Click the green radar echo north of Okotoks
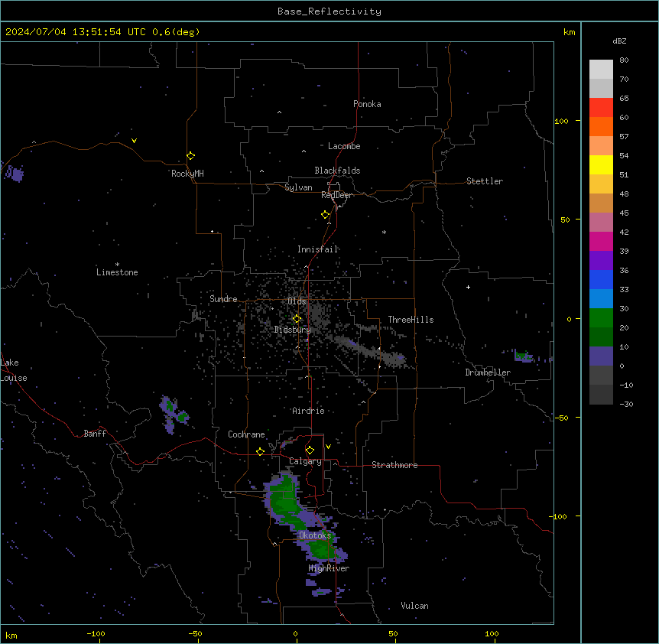 coord(284,503)
